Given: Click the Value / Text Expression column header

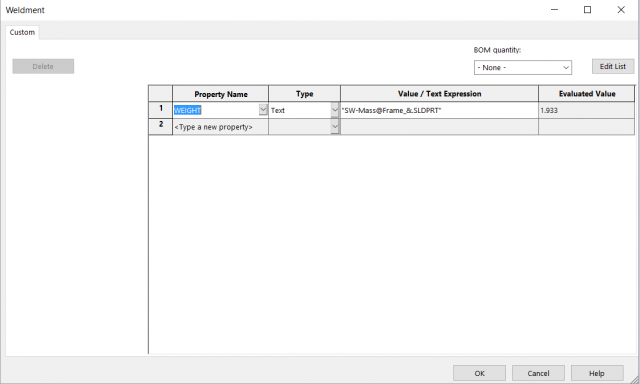Looking at the screenshot, I should pos(439,94).
